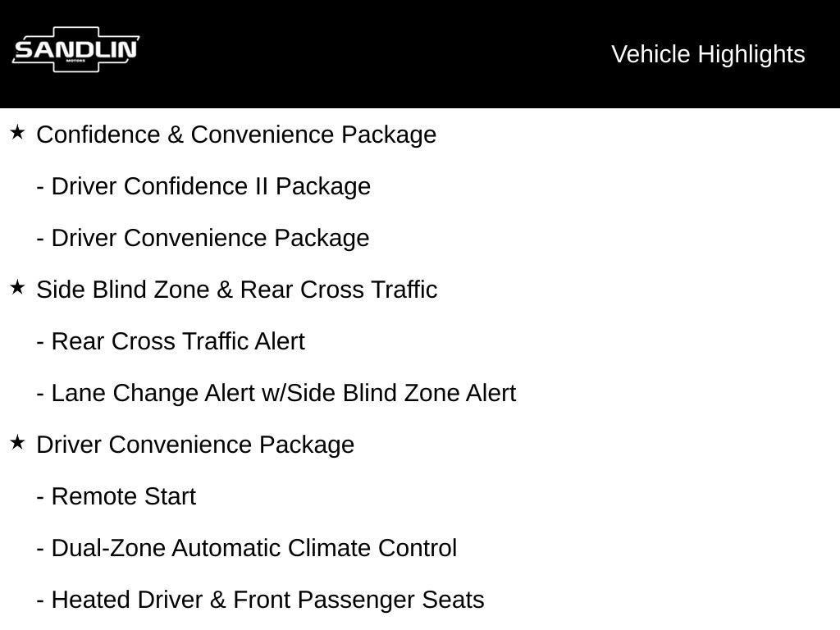Click the star beside the Driver Convenience Package heading
This screenshot has height=630, width=840.
tap(17, 442)
